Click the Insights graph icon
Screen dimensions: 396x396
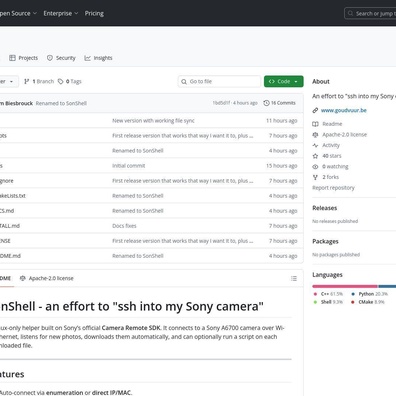(87, 58)
